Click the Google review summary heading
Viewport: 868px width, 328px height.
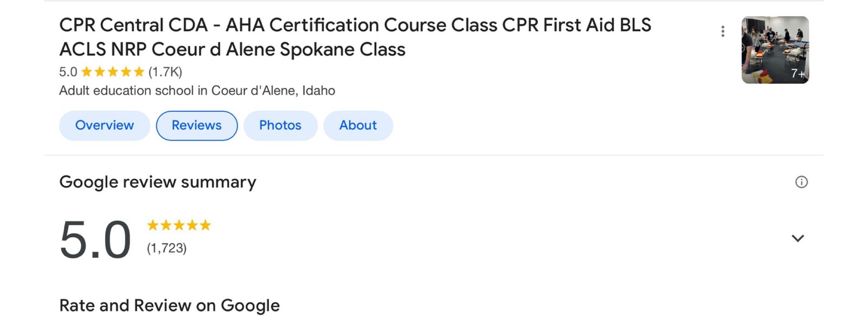coord(157,182)
